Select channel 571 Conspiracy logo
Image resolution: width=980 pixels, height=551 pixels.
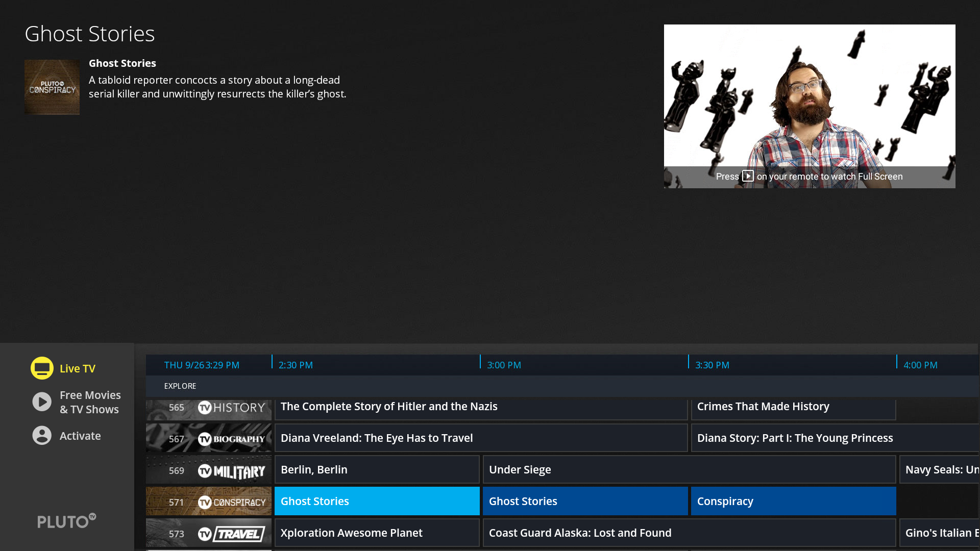[x=232, y=503]
